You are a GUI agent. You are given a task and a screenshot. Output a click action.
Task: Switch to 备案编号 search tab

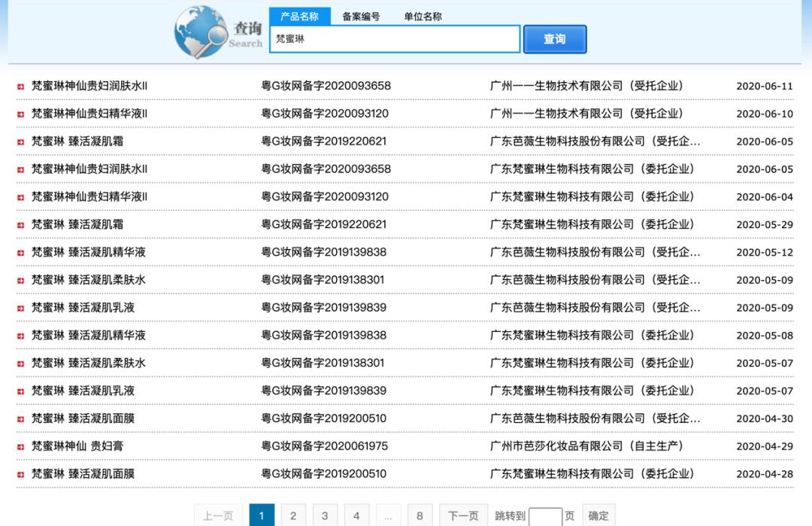point(361,17)
